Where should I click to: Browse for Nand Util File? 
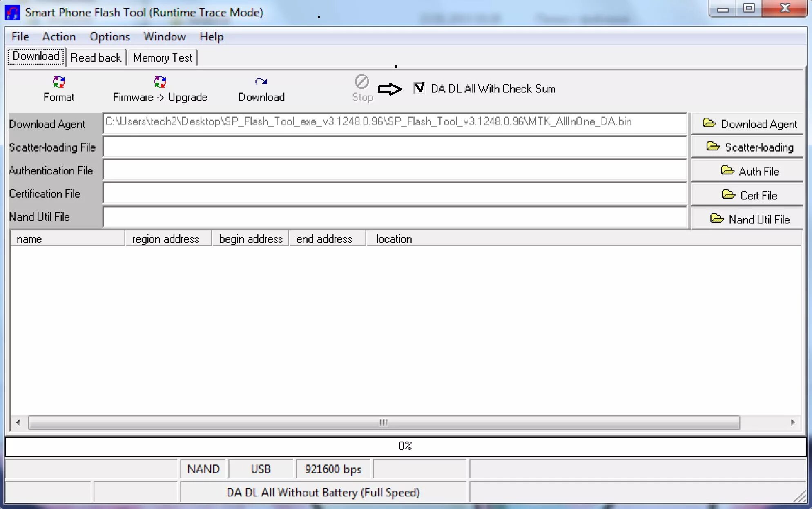coord(748,219)
